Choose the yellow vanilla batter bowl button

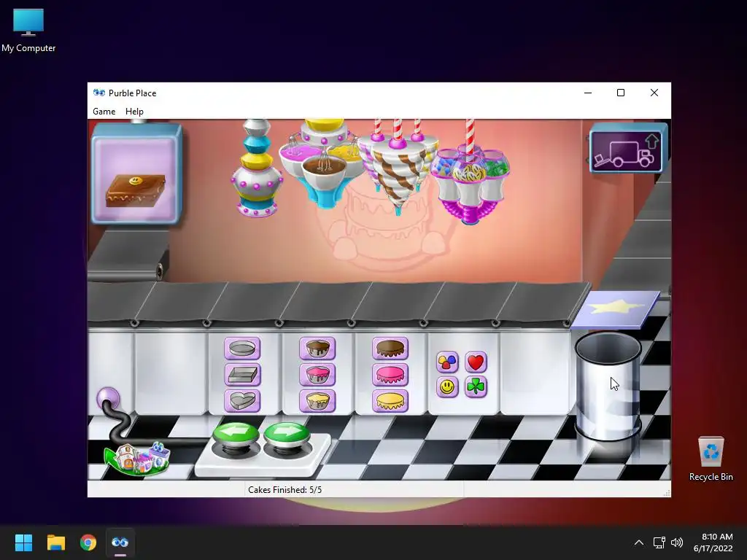point(317,401)
